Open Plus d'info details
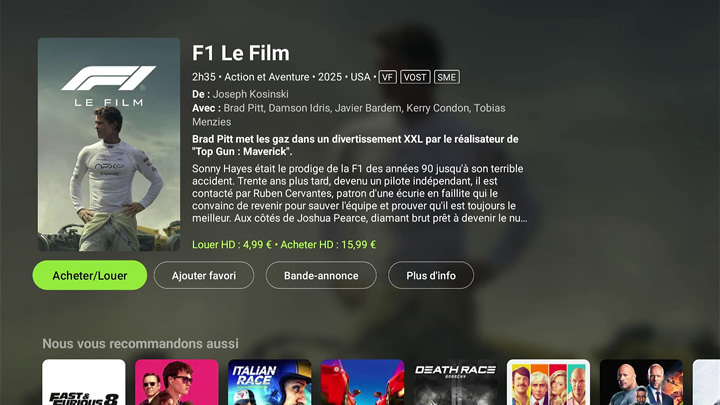The image size is (720, 405). tap(431, 275)
